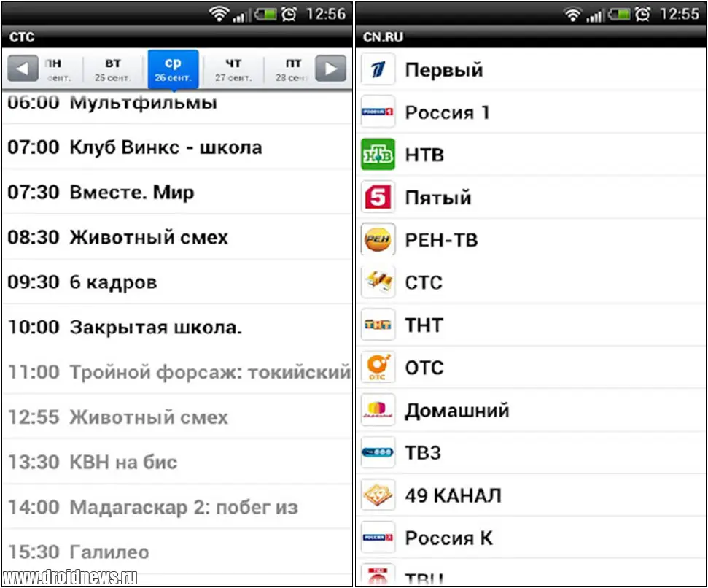Screen dimensions: 708x588
Task: Tap battery icon in left phone status bar
Action: pyautogui.click(x=265, y=15)
